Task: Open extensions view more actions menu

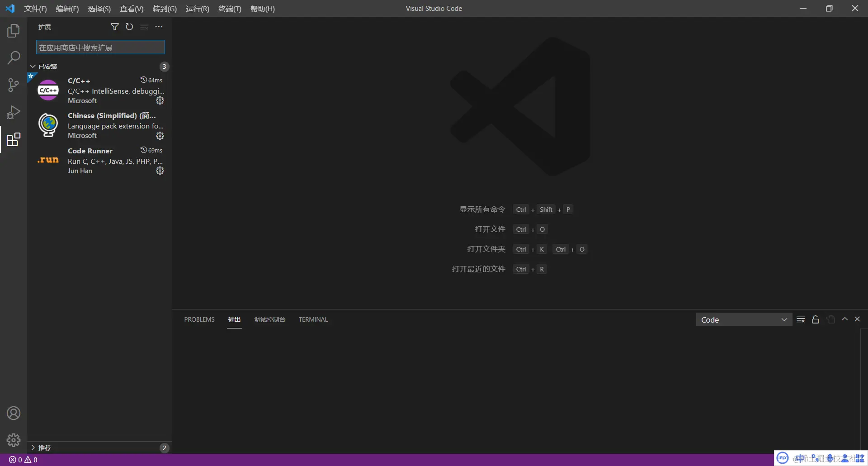Action: point(159,27)
